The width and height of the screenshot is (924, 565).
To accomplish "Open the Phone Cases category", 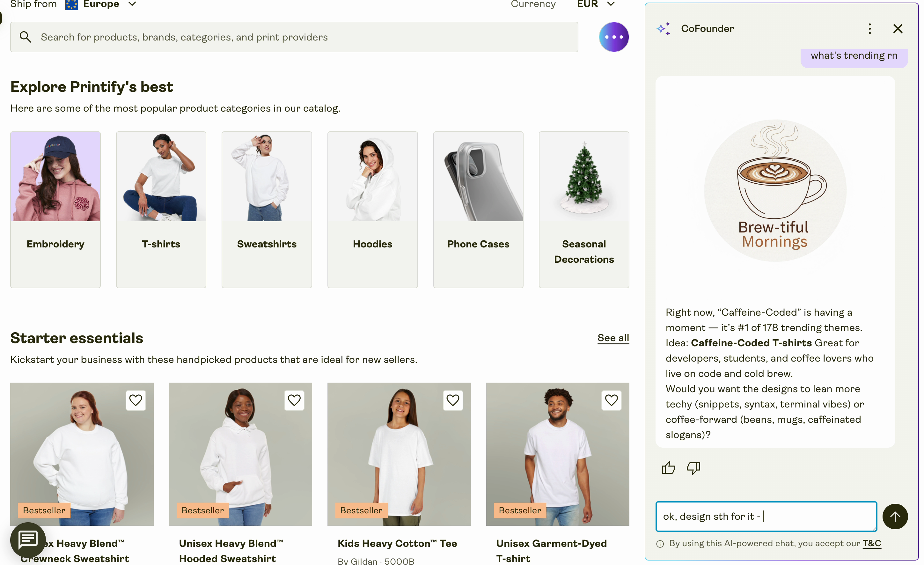I will 478,209.
